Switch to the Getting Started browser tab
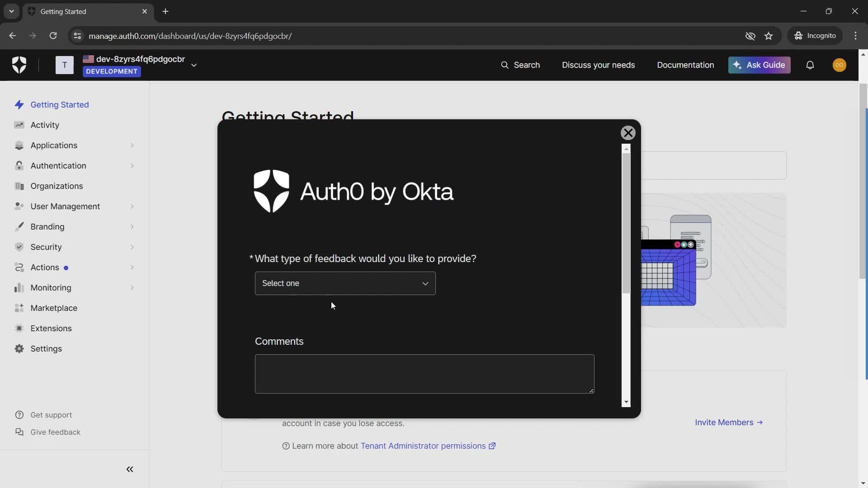Viewport: 868px width, 488px height. [88, 12]
